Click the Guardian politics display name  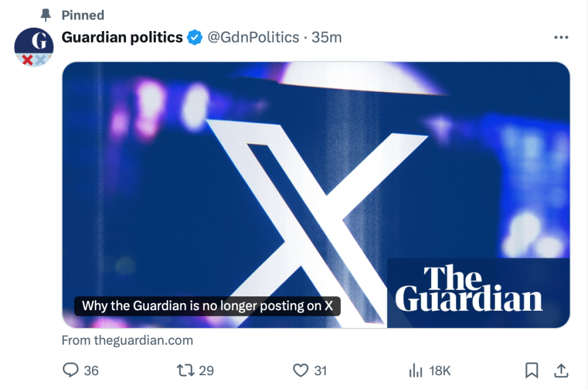click(x=122, y=37)
